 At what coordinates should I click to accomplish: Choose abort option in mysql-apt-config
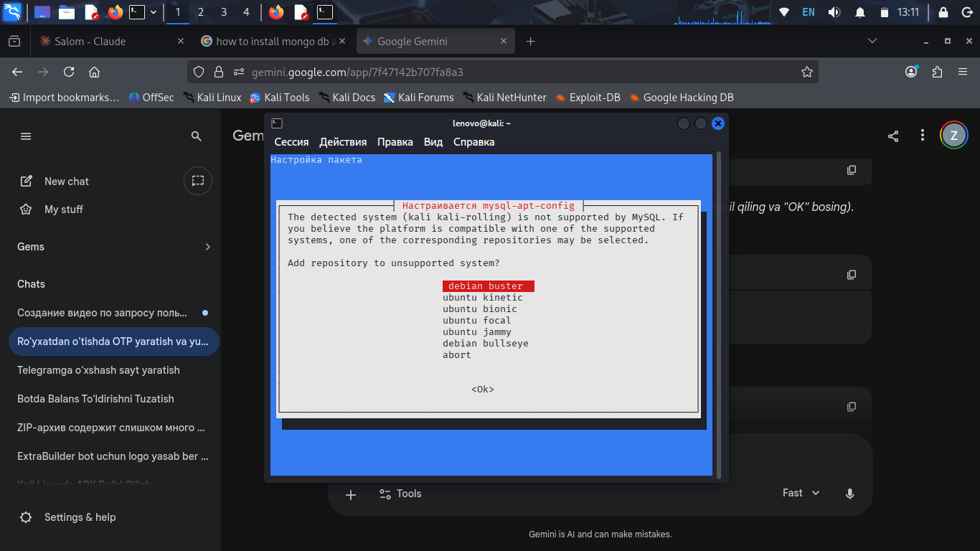pyautogui.click(x=457, y=355)
